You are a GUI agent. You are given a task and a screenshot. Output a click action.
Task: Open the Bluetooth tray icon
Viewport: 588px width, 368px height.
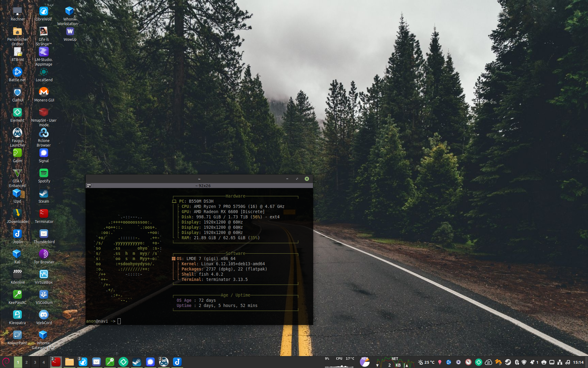click(x=517, y=362)
